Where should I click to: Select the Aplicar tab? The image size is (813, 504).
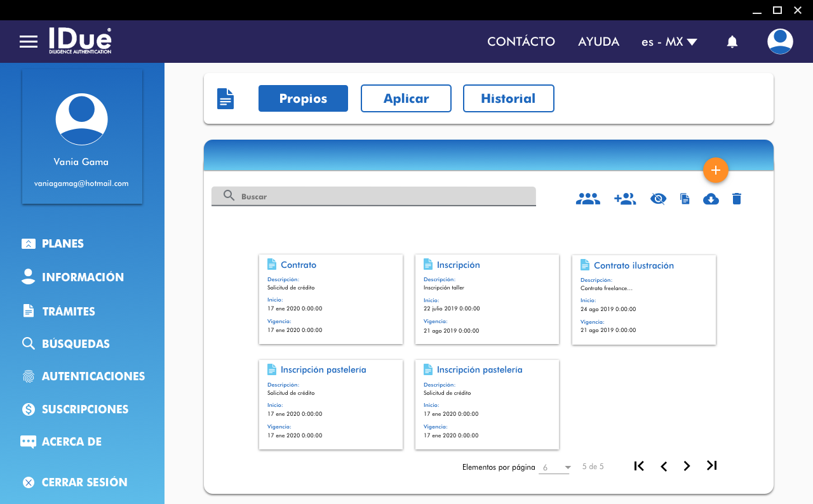406,98
